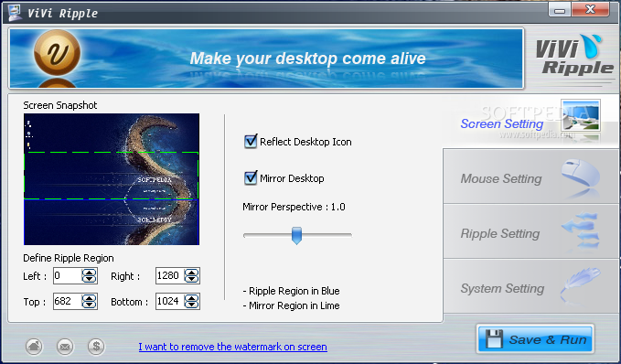This screenshot has width=621, height=364.
Task: Click in the Left value field
Action: (68, 275)
